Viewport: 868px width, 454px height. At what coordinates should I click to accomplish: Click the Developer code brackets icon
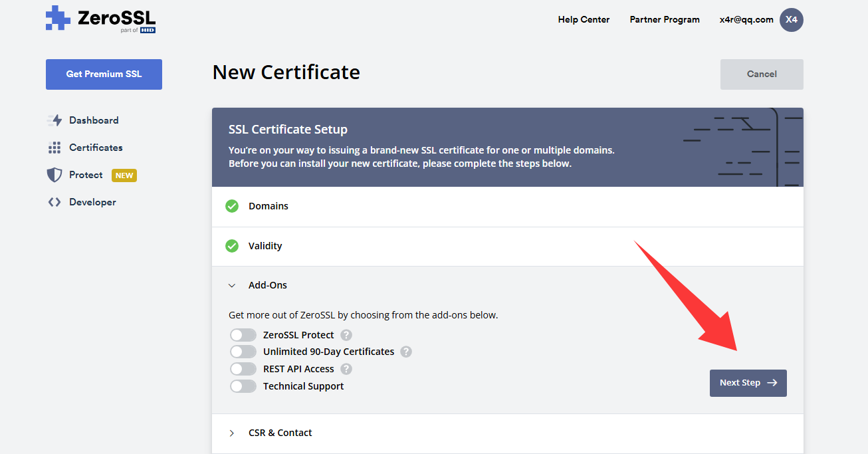point(54,202)
